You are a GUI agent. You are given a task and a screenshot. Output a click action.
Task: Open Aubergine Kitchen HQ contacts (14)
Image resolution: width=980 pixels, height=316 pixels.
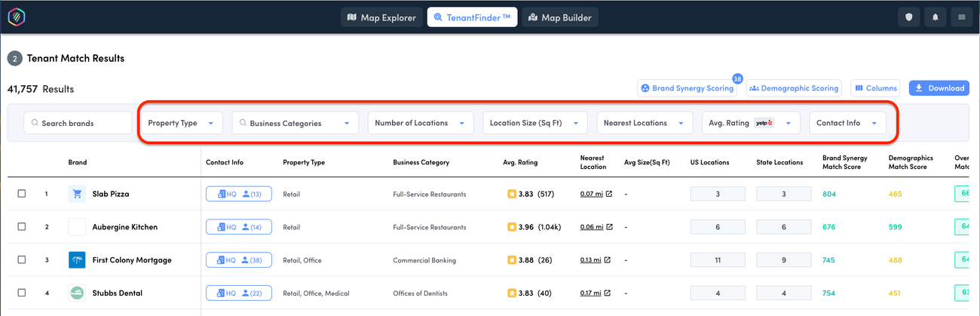(239, 227)
